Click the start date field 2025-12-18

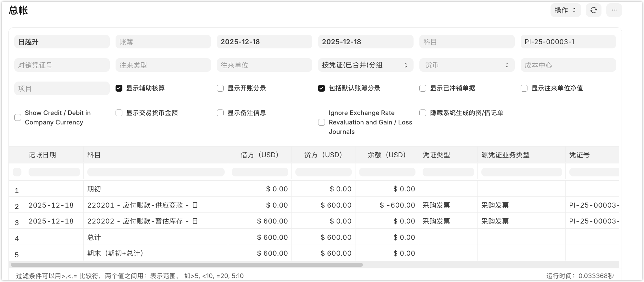click(x=264, y=42)
